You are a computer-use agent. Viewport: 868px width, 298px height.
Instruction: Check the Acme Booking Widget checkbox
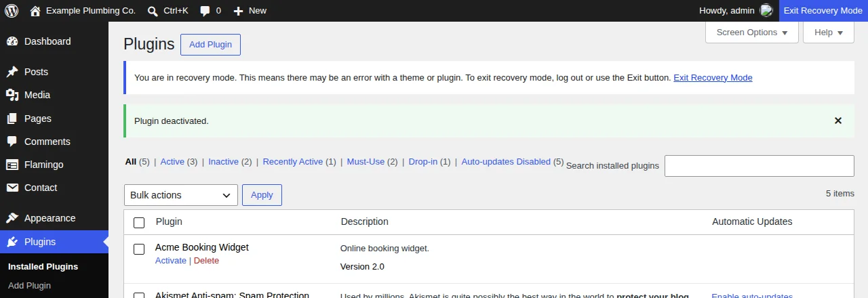[139, 249]
